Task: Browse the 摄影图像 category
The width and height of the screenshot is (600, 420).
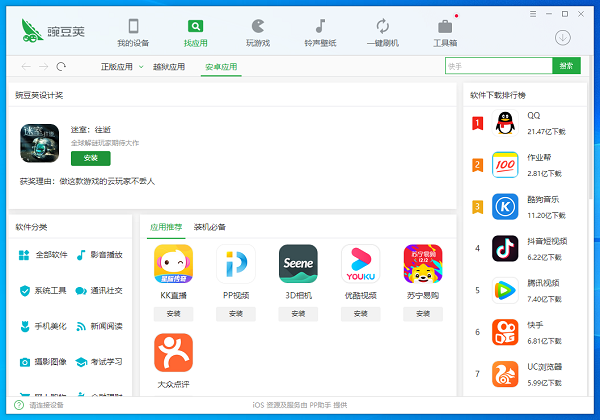Action: click(x=43, y=362)
